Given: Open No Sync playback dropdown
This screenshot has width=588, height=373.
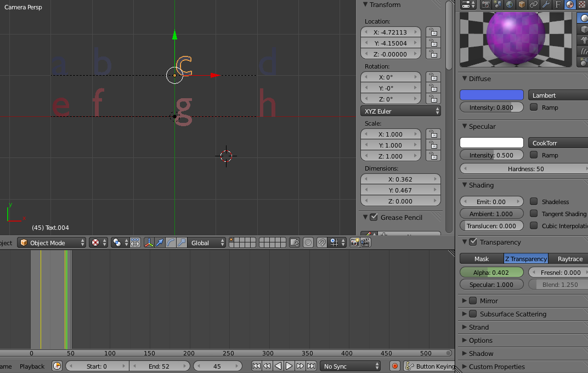Looking at the screenshot, I should [350, 366].
